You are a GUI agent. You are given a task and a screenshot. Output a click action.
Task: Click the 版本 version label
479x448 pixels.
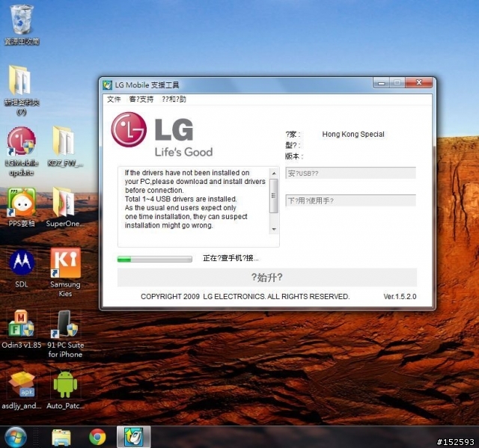(x=294, y=156)
